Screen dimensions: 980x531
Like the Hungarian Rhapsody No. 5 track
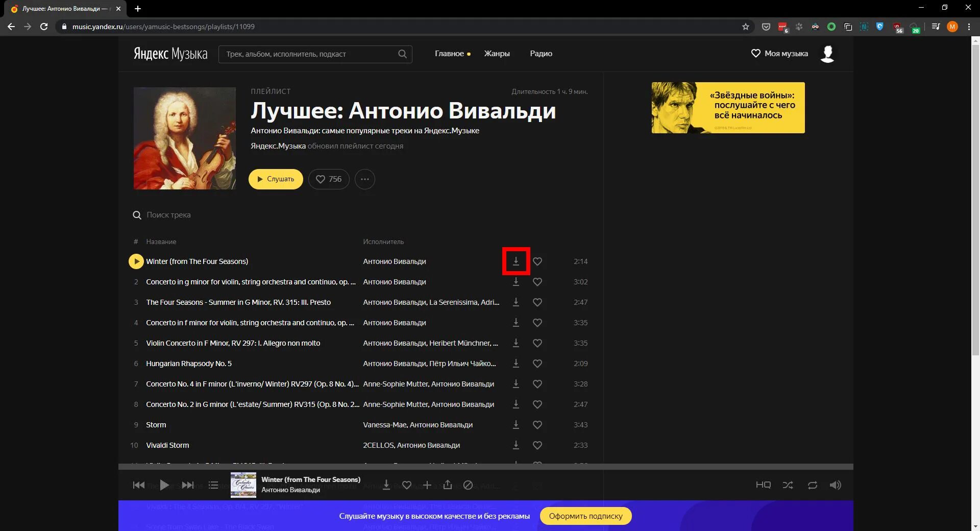point(537,364)
